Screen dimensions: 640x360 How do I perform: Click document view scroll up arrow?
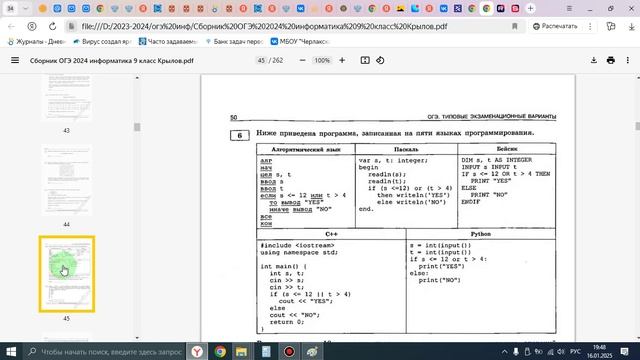[x=638, y=78]
